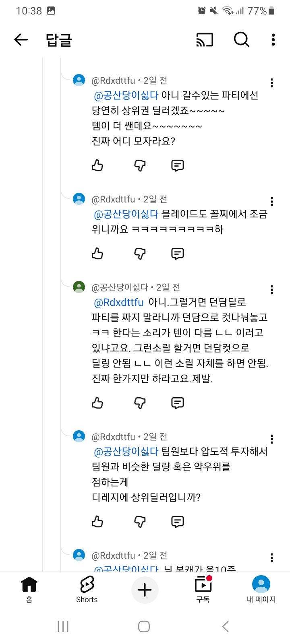Open the cast to device icon

[205, 40]
